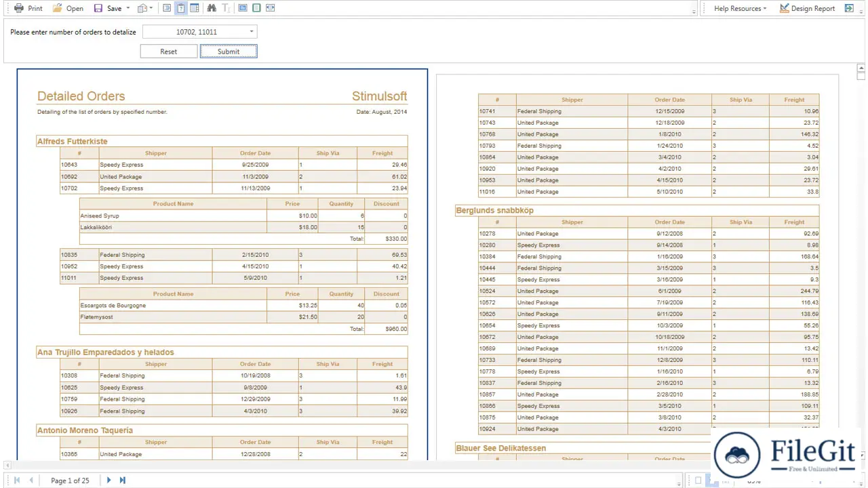The image size is (868, 488).
Task: Go to the next page
Action: (108, 480)
